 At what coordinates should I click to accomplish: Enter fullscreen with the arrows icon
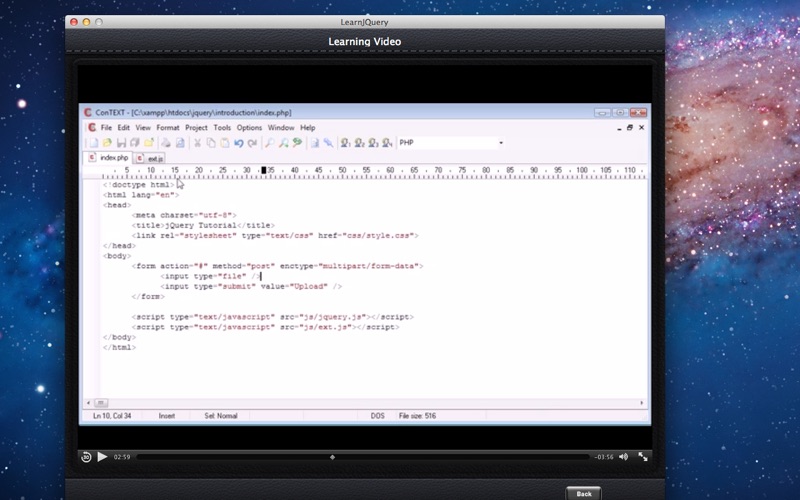[643, 457]
